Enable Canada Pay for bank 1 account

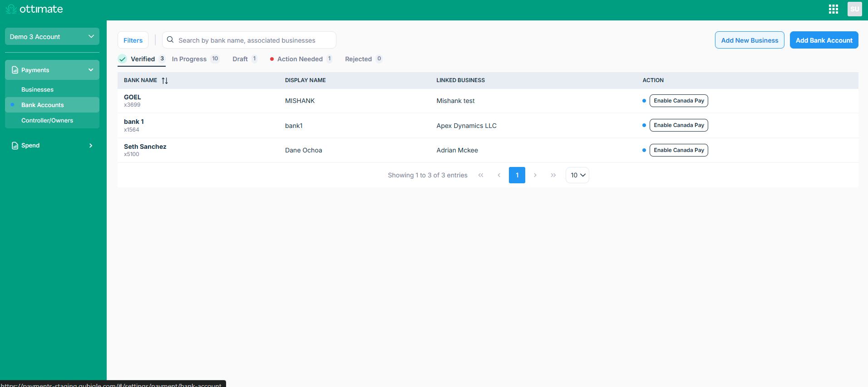(679, 125)
